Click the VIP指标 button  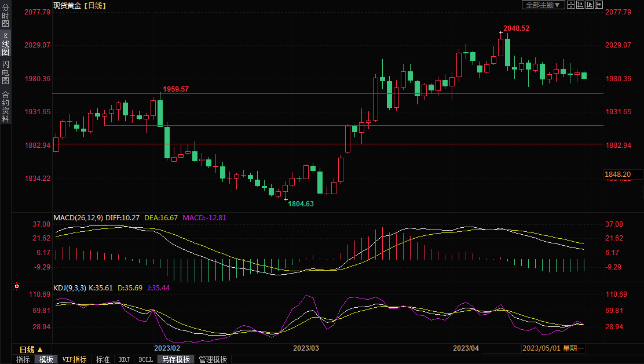coord(74,359)
